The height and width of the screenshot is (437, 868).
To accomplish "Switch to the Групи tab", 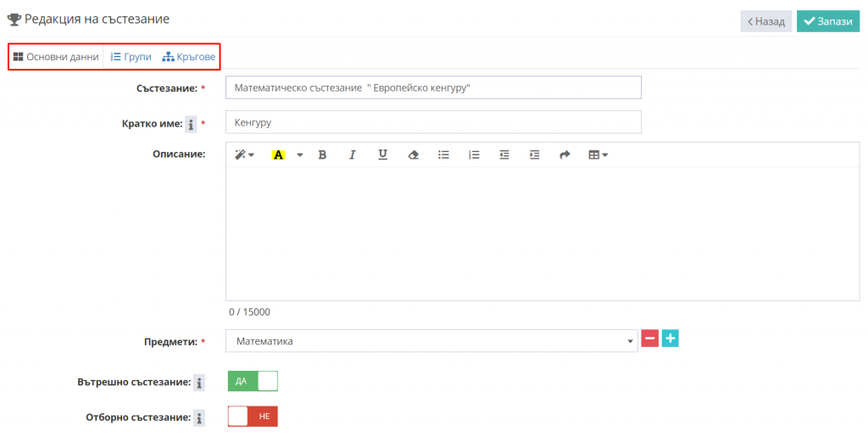I will click(131, 57).
